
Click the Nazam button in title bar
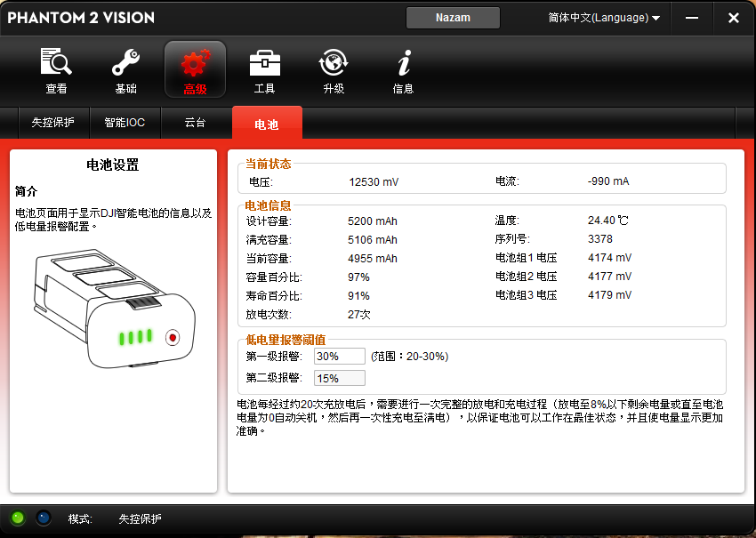click(x=453, y=18)
